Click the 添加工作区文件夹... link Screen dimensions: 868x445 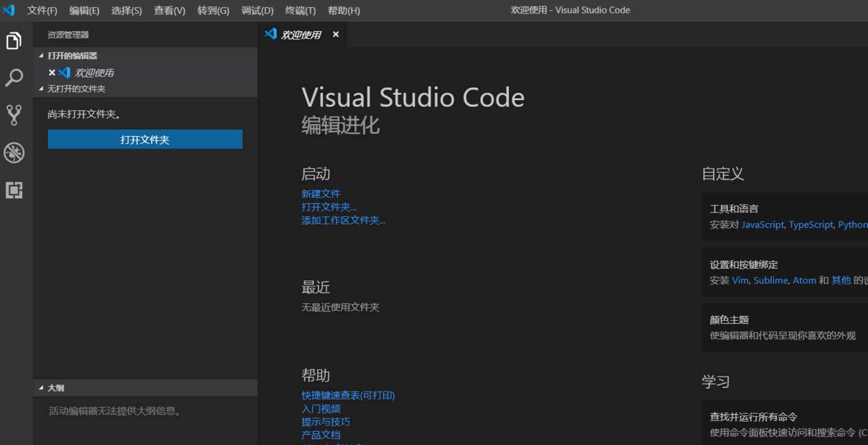(x=343, y=221)
